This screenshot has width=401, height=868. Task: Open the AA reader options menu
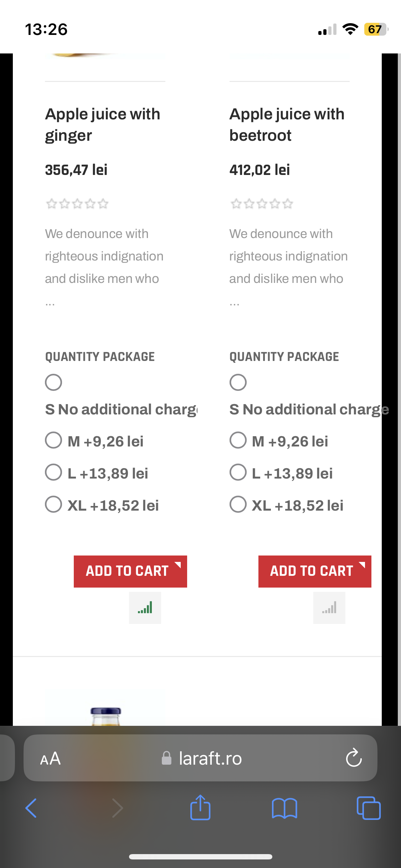pyautogui.click(x=50, y=759)
